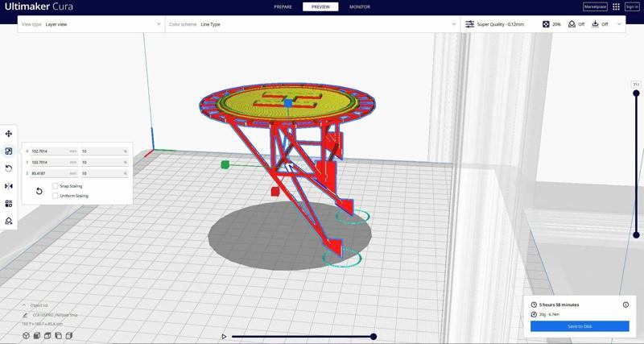Click the blue Z-axis scale handle on the model
The width and height of the screenshot is (644, 344).
288,103
